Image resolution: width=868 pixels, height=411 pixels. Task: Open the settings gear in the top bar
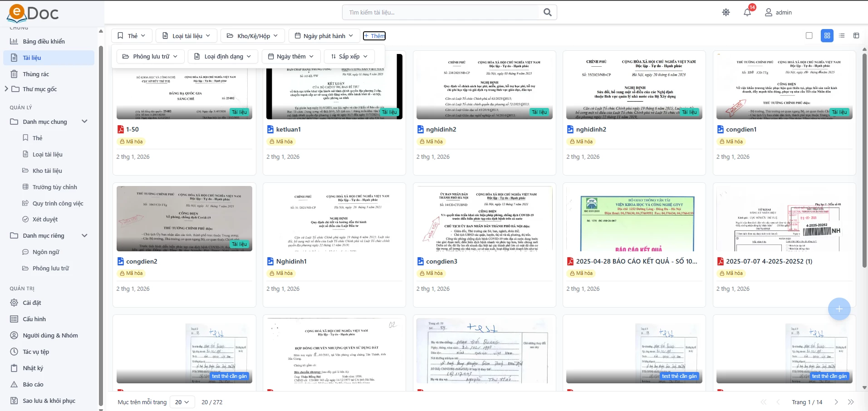(x=726, y=12)
